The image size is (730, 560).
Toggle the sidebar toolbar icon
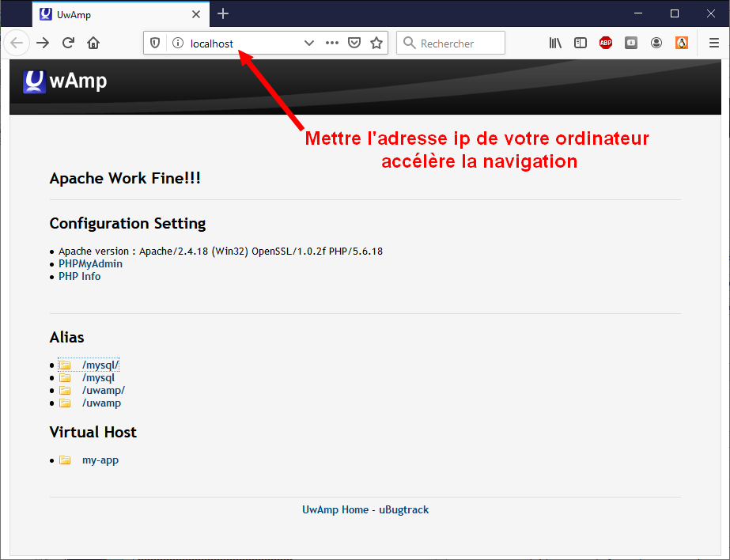[581, 43]
